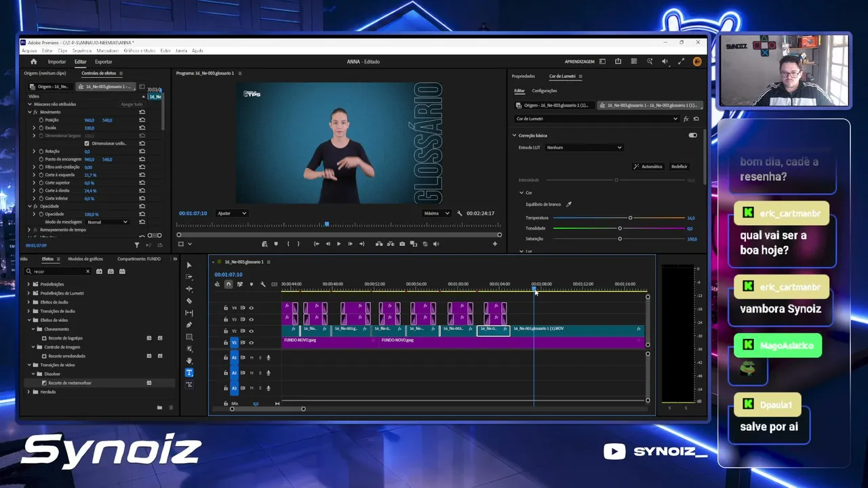Click Mark In bracket in program monitor
The height and width of the screenshot is (488, 868).
[x=288, y=244]
